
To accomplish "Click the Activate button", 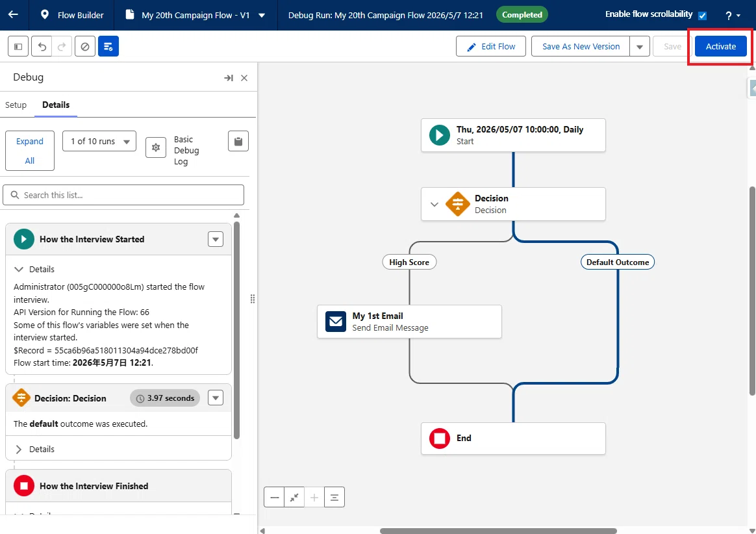I will (x=721, y=46).
